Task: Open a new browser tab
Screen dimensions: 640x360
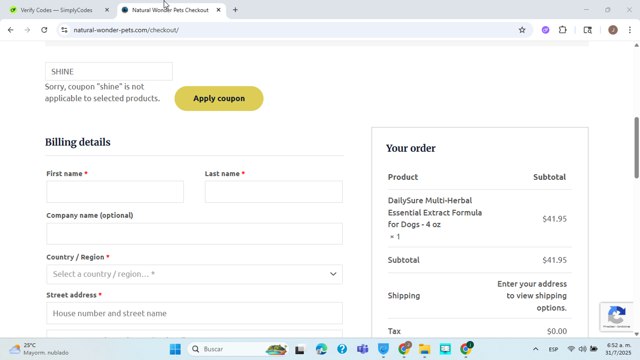Action: (235, 10)
